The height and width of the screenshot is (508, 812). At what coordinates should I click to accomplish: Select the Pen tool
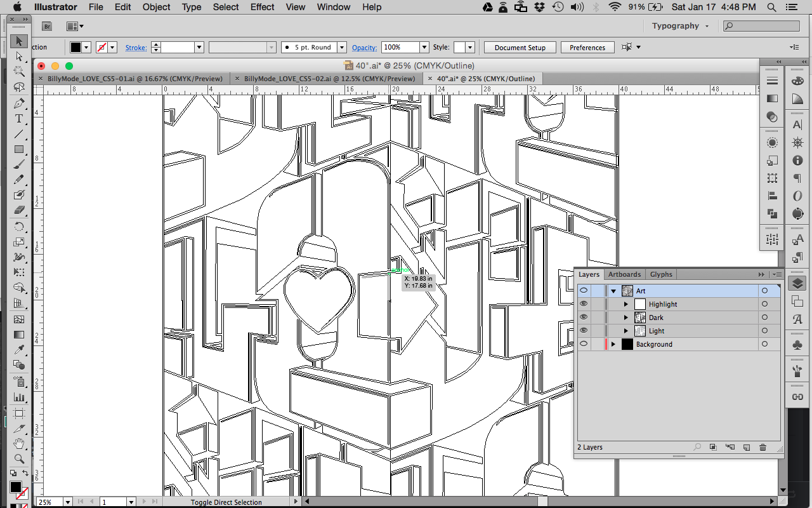18,104
